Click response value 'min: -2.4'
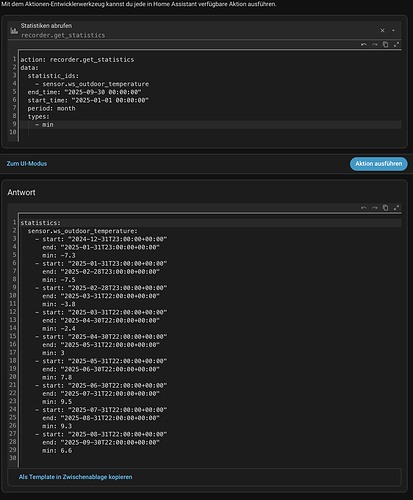Screen dimensions: 413x500 click(59, 328)
